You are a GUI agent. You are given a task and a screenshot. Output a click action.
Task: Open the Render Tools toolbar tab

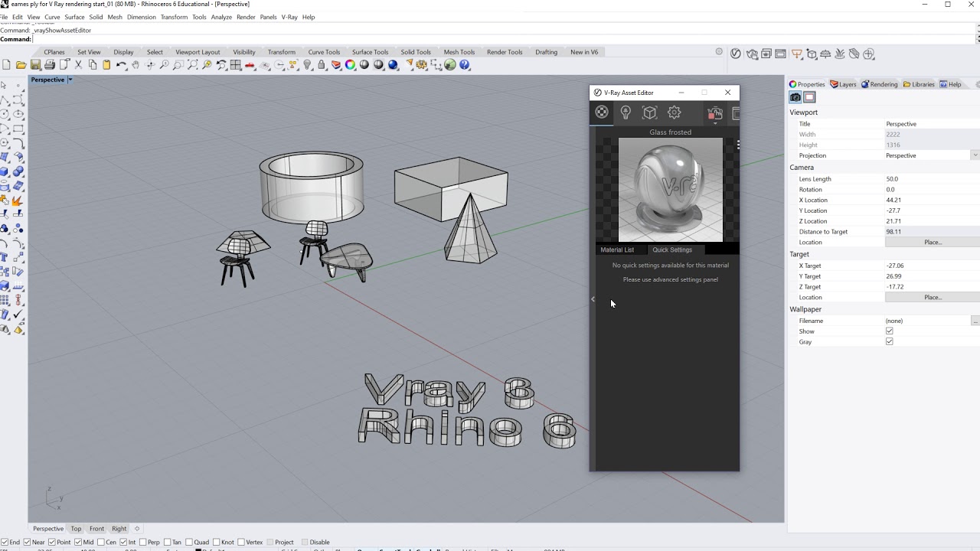pos(505,52)
